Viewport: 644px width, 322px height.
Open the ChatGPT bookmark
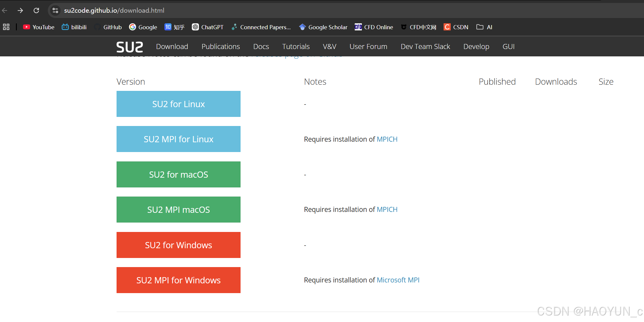pos(208,27)
